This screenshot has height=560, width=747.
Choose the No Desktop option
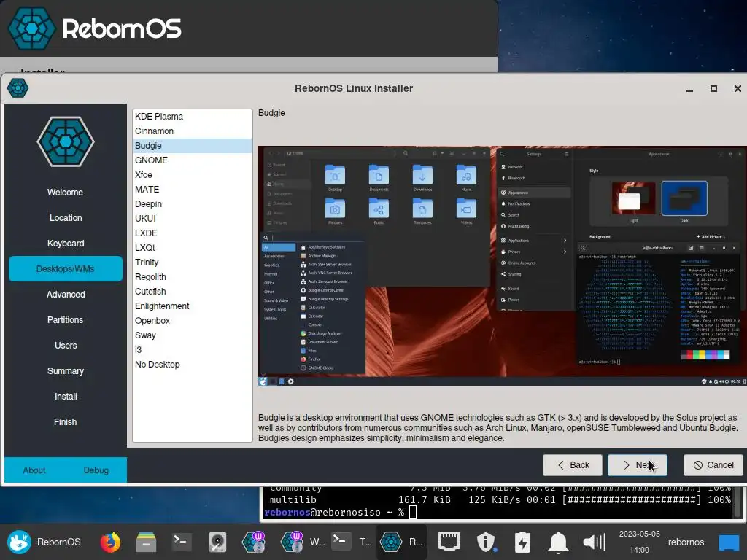(192, 365)
